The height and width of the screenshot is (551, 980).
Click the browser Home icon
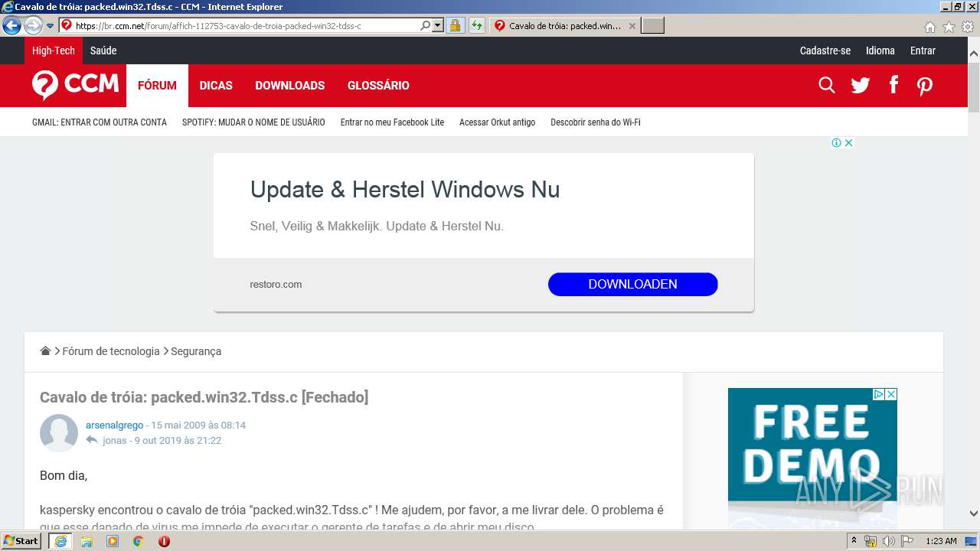click(929, 27)
